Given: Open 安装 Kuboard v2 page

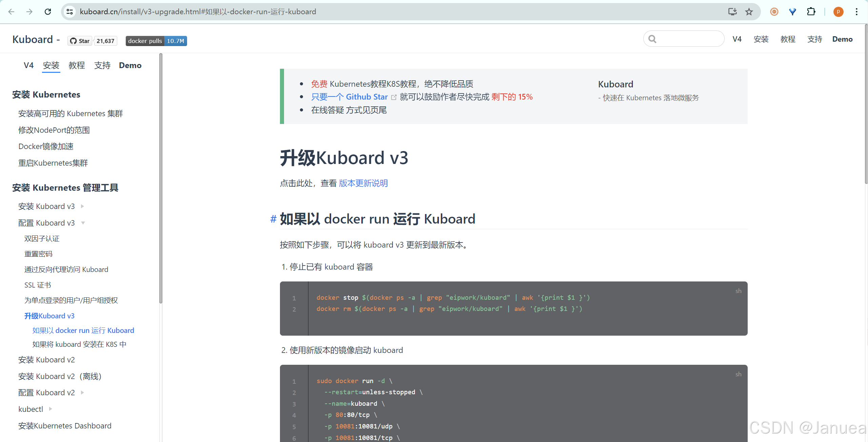Looking at the screenshot, I should [x=46, y=360].
